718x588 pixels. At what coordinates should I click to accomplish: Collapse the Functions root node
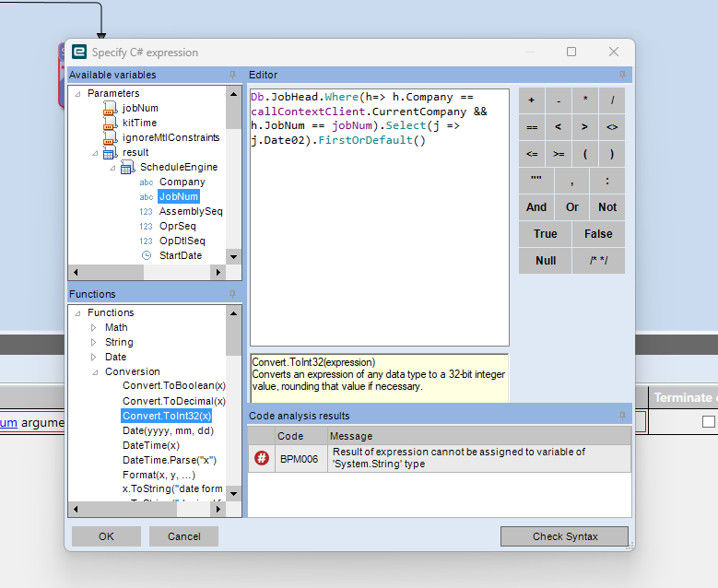77,313
